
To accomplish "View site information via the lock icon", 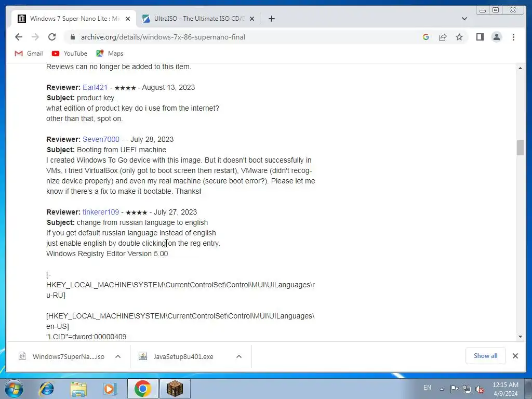I will 72,37.
